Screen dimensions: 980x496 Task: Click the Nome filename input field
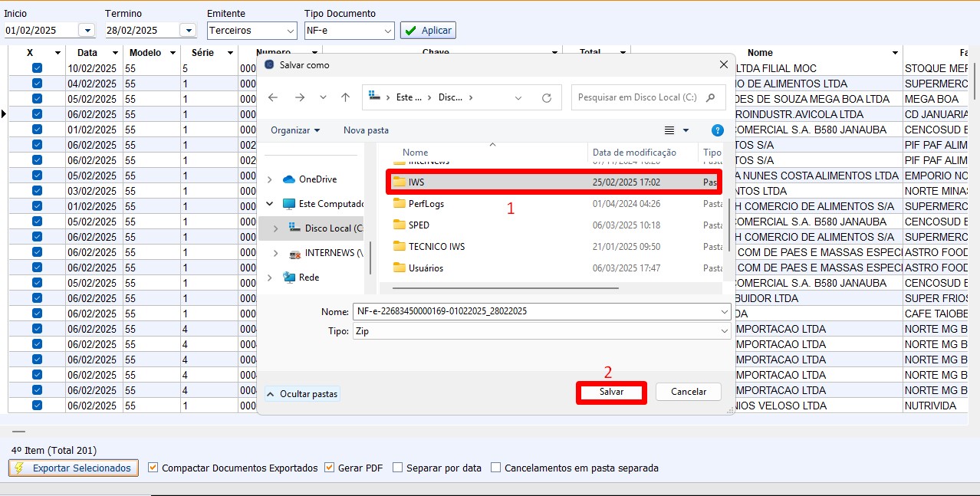point(537,312)
